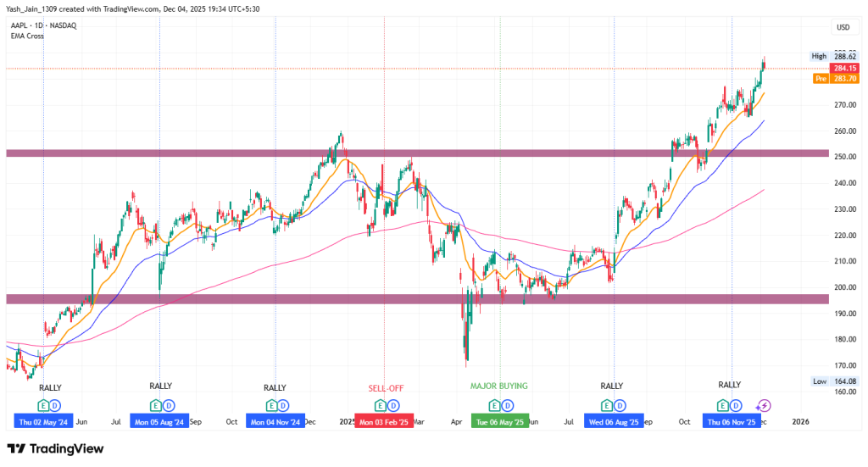The width and height of the screenshot is (868, 467).
Task: Select dividend D icon above Mon 04 Nov '24
Action: coord(283,406)
